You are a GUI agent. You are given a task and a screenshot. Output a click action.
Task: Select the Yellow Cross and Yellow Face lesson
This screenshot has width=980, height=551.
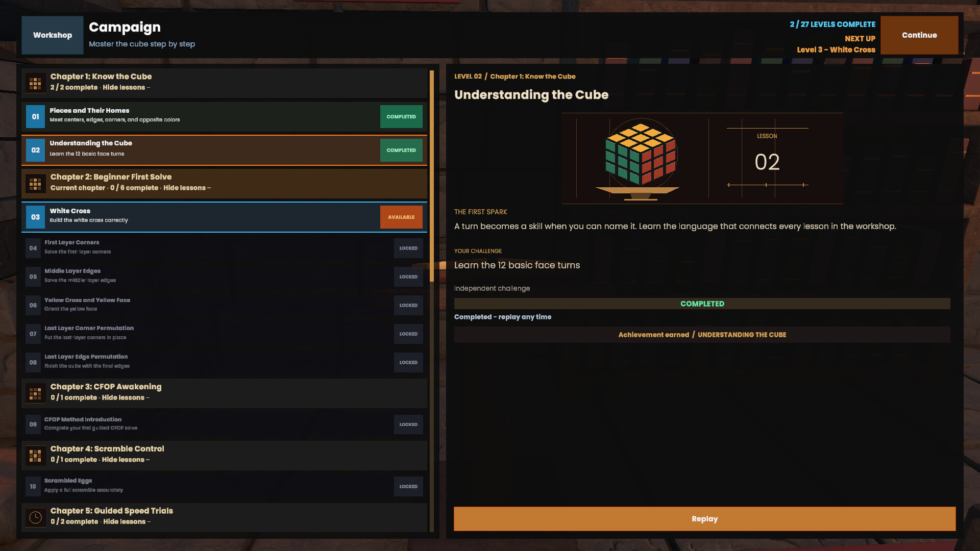tap(224, 306)
